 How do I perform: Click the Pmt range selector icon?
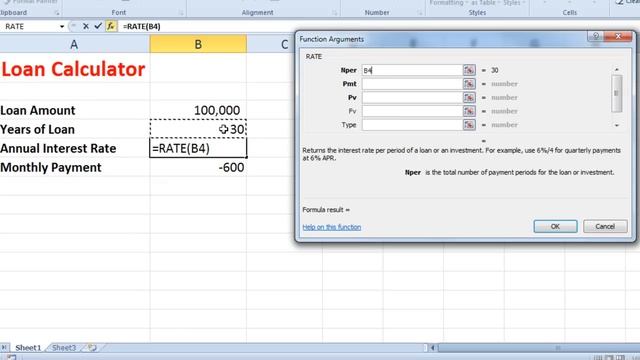coord(469,84)
